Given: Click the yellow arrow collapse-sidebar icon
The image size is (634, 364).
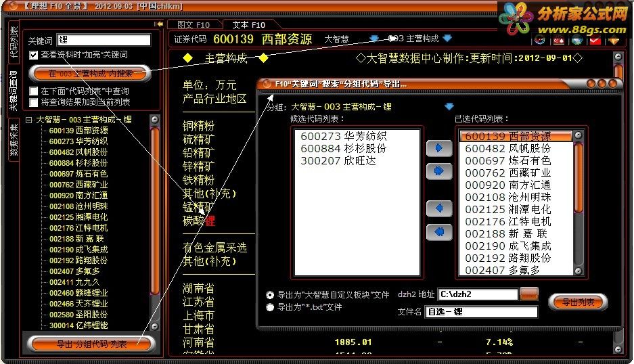Looking at the screenshot, I should (158, 24).
